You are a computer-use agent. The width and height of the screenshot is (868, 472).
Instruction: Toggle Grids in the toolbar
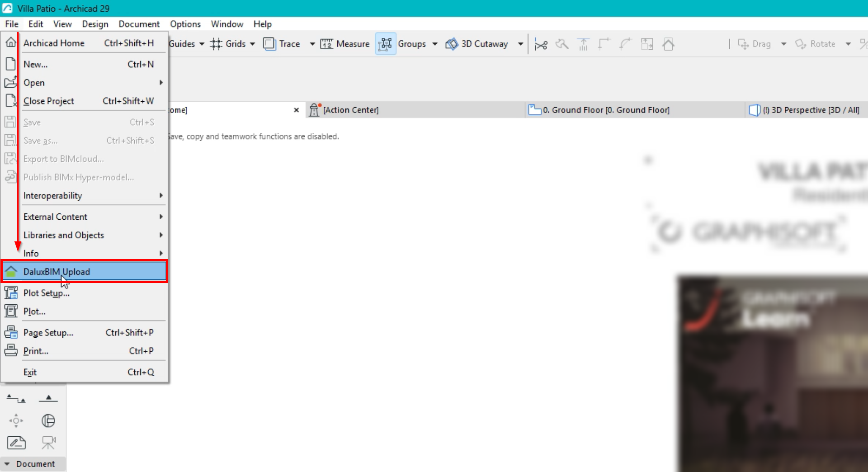pyautogui.click(x=228, y=44)
